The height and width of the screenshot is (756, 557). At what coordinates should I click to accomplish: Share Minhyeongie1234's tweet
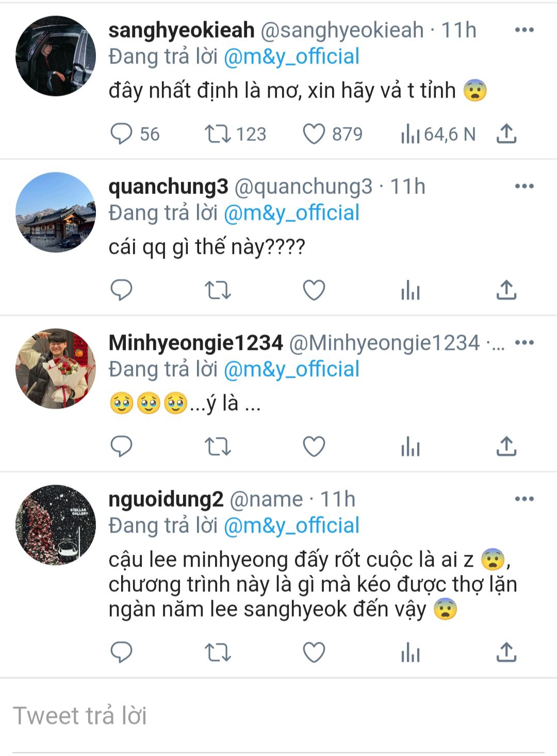pos(506,446)
